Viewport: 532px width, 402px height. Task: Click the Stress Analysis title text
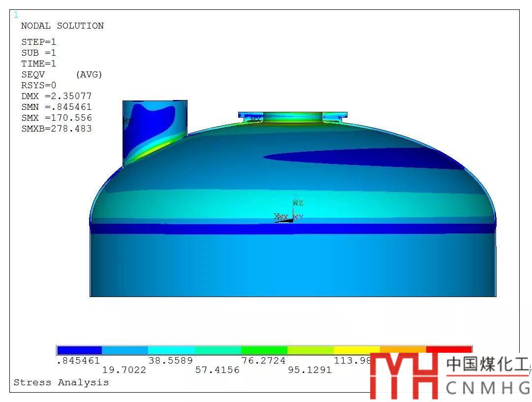[61, 382]
